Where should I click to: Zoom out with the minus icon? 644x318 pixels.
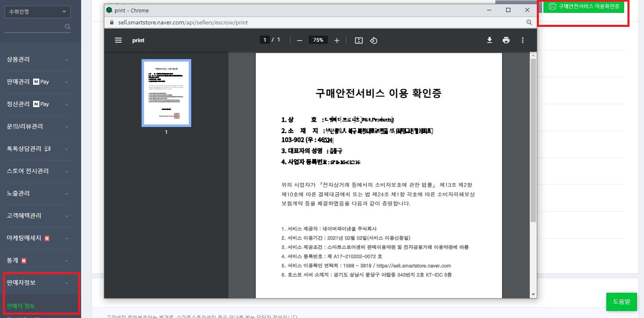(300, 40)
